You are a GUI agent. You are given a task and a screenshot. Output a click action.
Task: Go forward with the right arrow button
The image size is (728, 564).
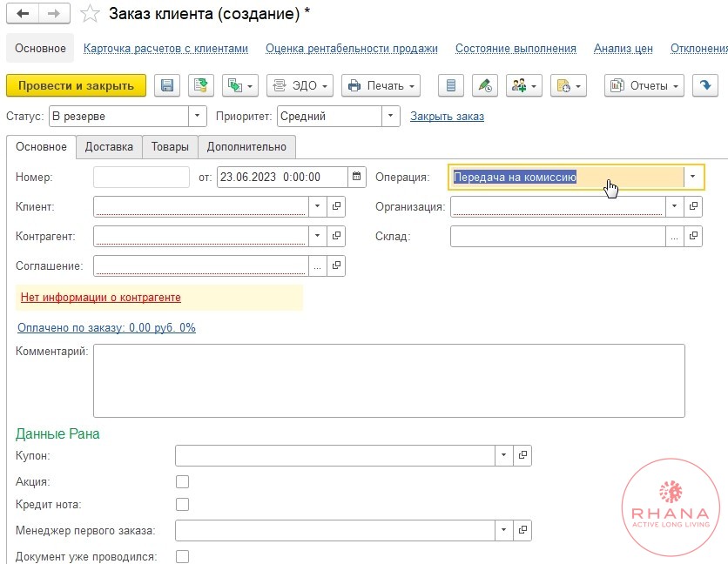tap(54, 13)
